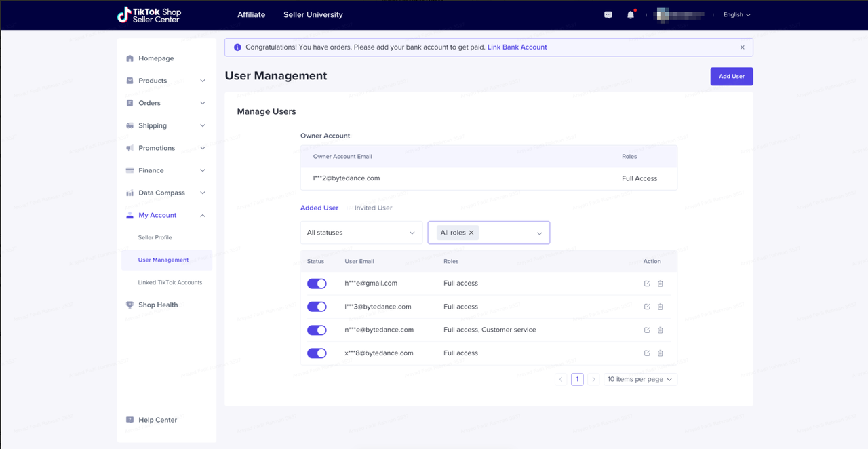
Task: Click edit icon for h***e@gmail.com
Action: (x=647, y=284)
